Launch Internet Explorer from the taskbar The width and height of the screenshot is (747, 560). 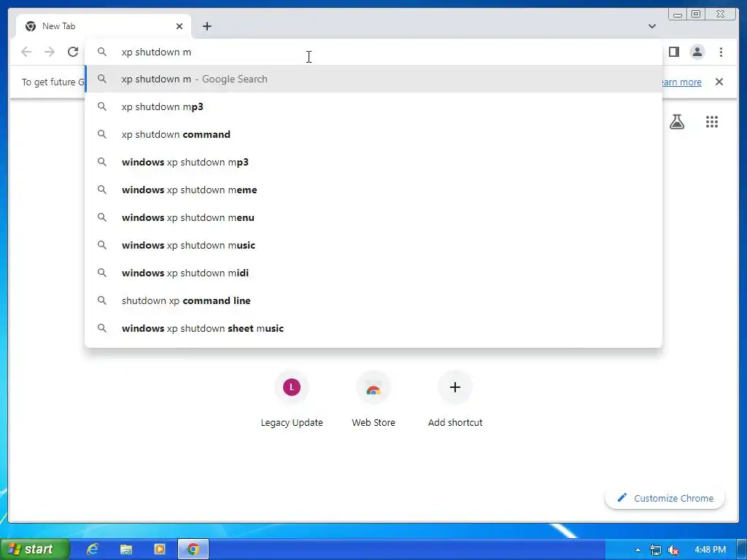[92, 549]
